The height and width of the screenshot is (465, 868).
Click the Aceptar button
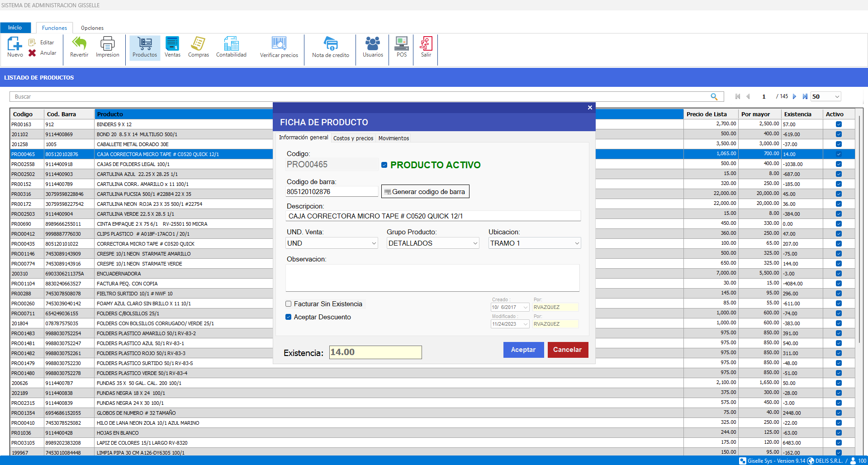coord(523,350)
